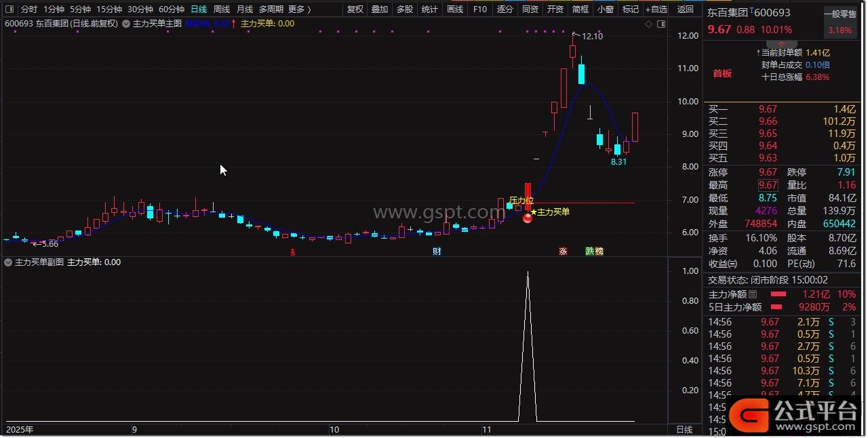Toggle the left sidebar panel icon
The height and width of the screenshot is (438, 868).
tap(9, 9)
